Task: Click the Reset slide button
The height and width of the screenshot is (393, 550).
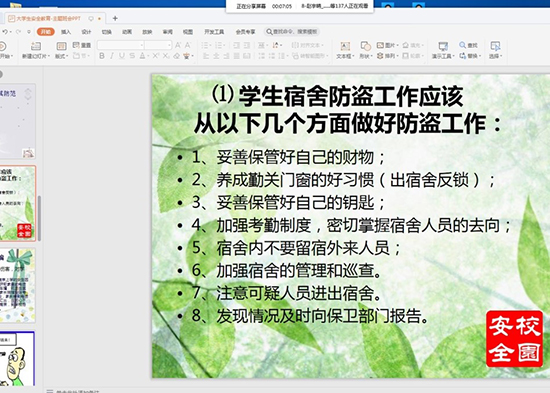Action: pyautogui.click(x=82, y=45)
